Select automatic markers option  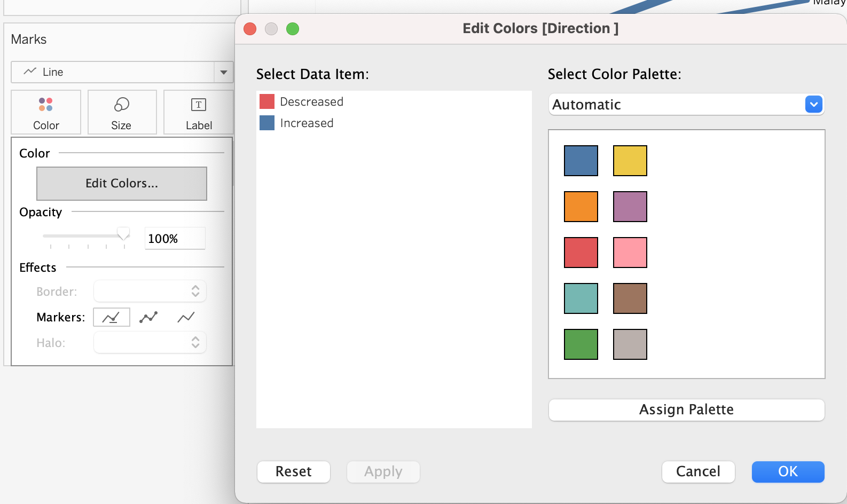[x=112, y=317]
